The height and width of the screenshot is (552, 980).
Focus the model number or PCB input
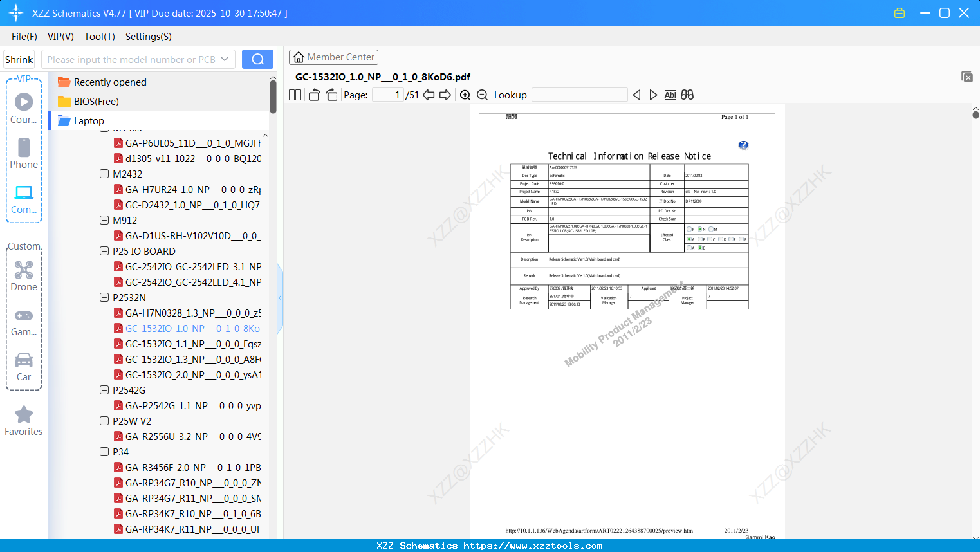pyautogui.click(x=132, y=59)
